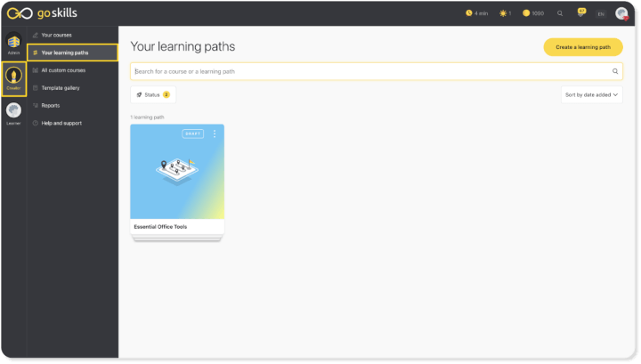Click the DRAFT badge on the card
Viewport: 641px width, 364px height.
(193, 134)
